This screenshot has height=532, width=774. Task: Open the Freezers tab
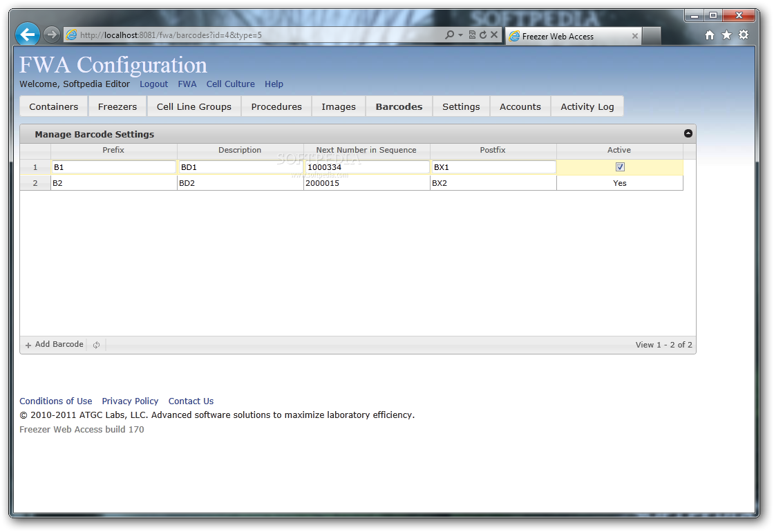click(117, 106)
